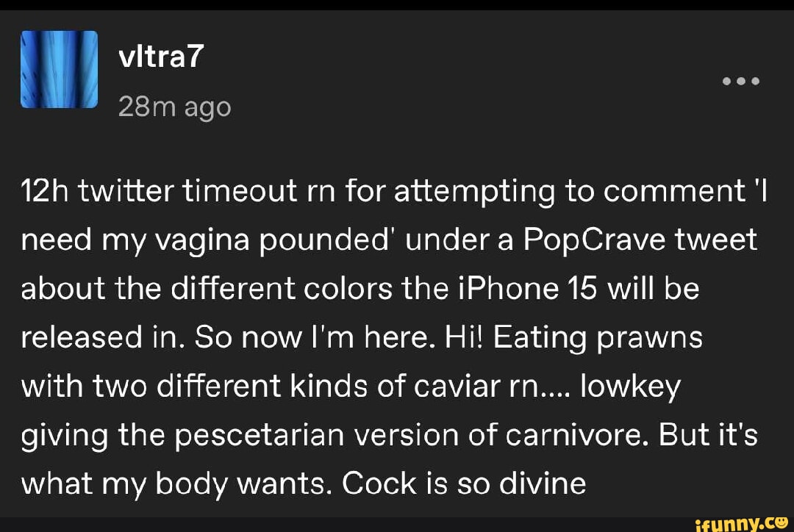Viewport: 794px width, 532px height.
Task: Select the word PopCrave in the post
Action: (x=594, y=240)
